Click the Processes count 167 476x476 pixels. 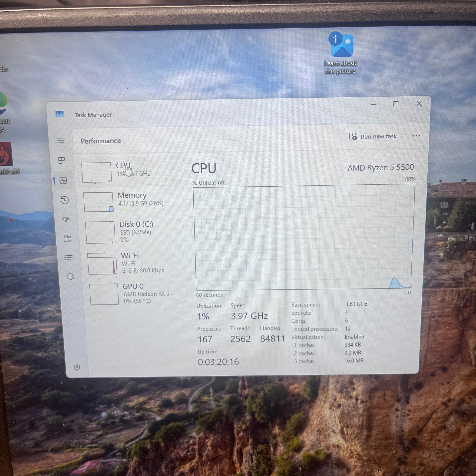tap(205, 339)
